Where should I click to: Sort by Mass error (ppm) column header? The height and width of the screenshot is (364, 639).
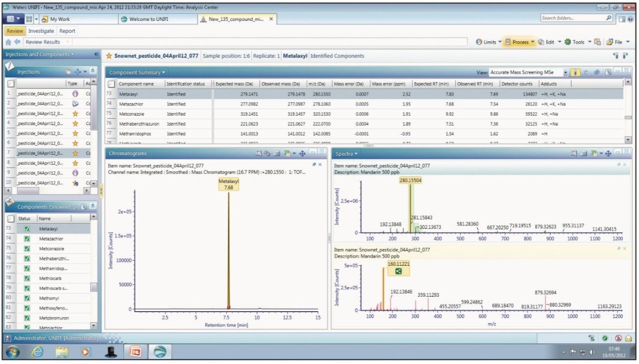coord(390,84)
